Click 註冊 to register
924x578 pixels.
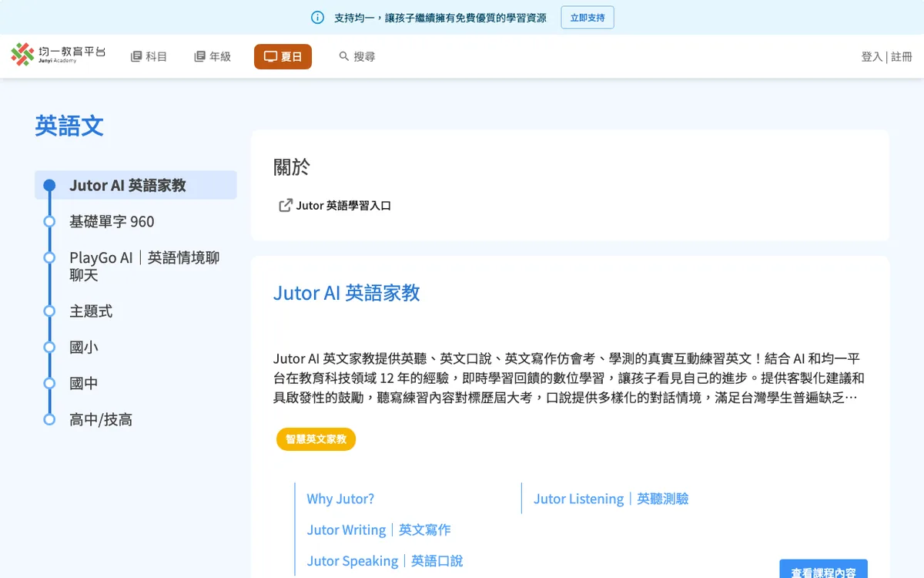coord(902,56)
